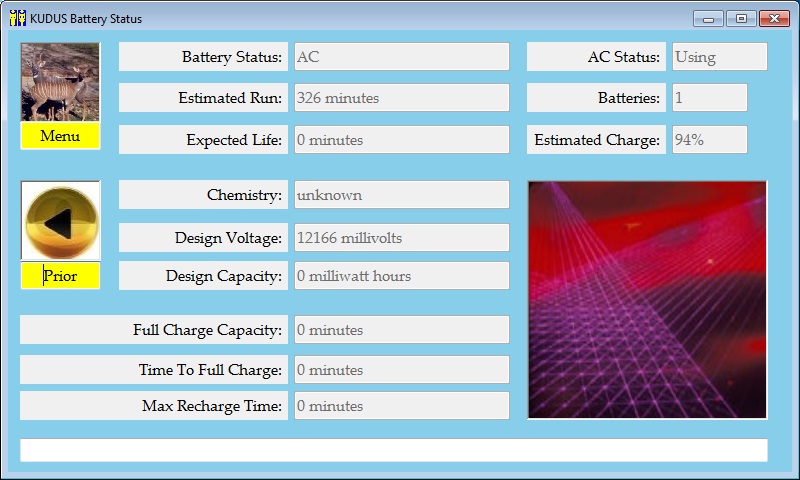Select the Full Charge Capacity field
This screenshot has width=800, height=480.
click(x=401, y=330)
